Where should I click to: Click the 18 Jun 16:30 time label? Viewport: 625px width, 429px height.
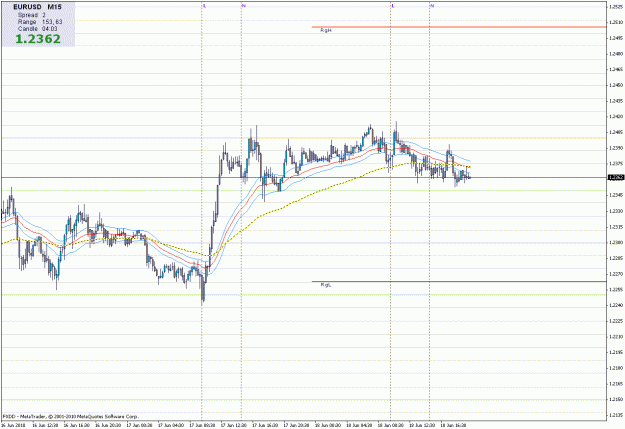453,425
